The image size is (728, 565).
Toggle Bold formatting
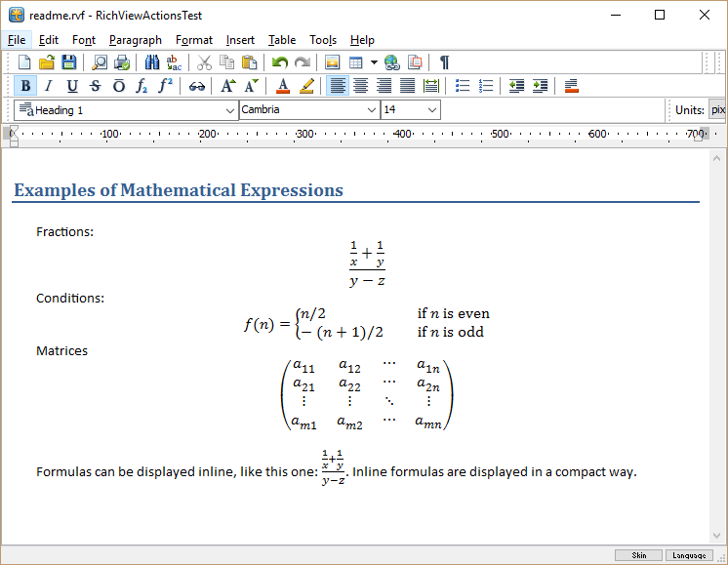coord(26,86)
